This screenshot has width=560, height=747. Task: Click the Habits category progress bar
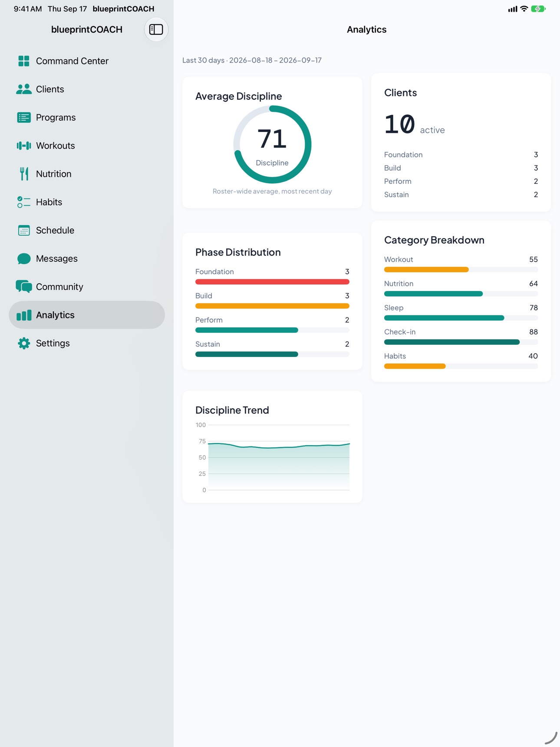461,367
